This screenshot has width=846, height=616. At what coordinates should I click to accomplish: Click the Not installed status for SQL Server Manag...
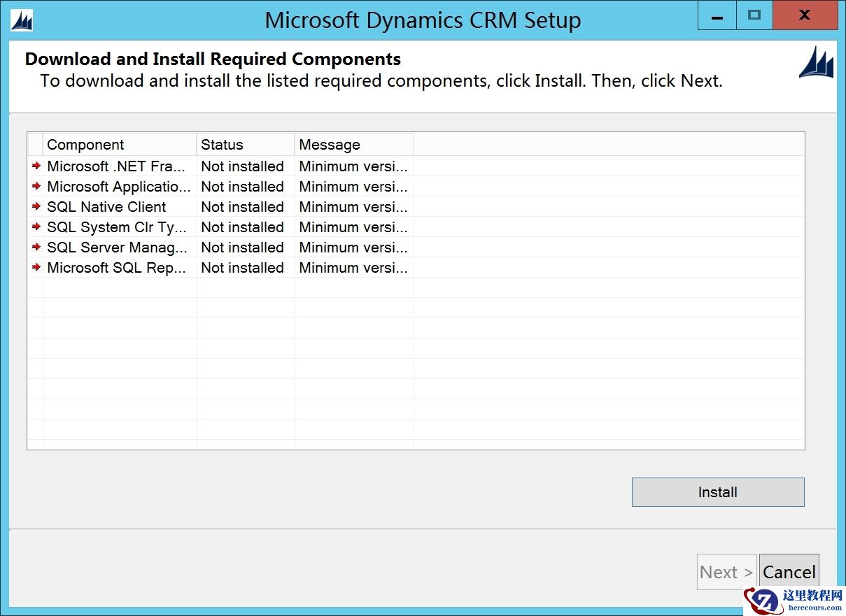242,248
